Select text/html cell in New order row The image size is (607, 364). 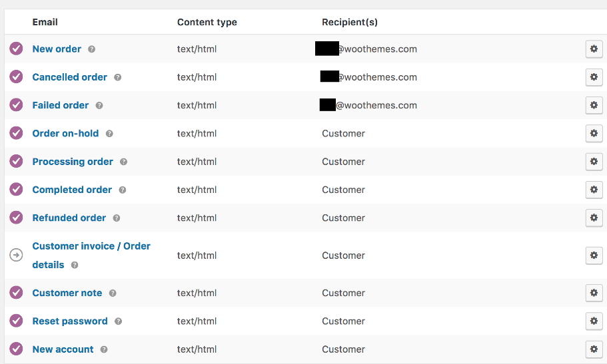point(197,49)
